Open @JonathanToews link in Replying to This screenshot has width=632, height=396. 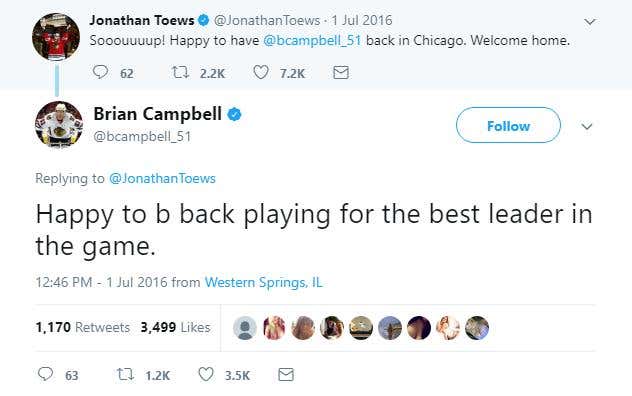coord(162,178)
